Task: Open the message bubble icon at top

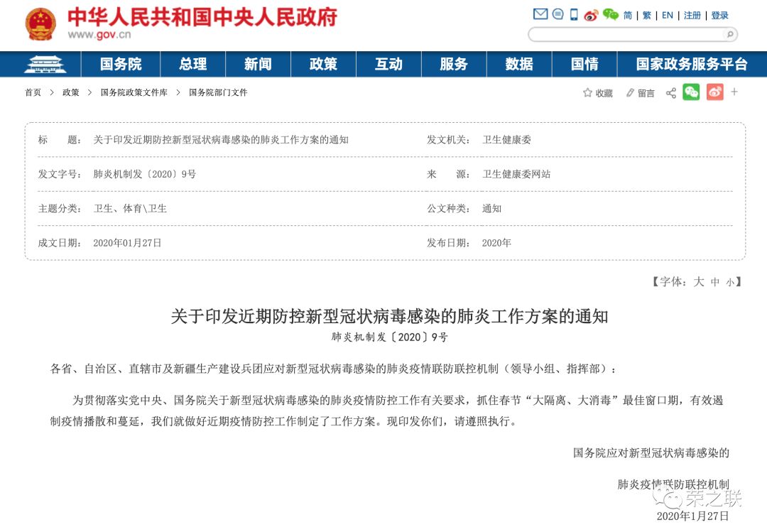Action: (x=558, y=14)
